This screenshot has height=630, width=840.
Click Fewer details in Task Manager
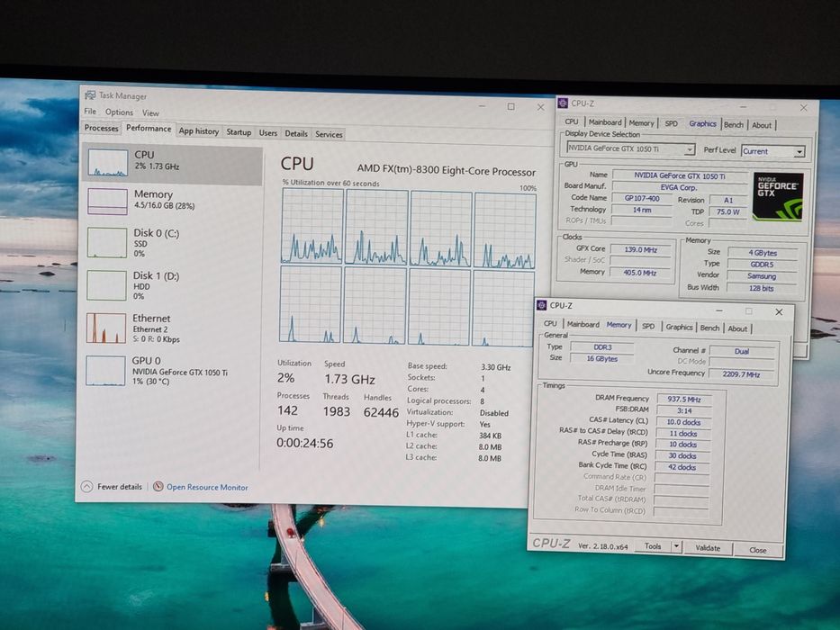click(x=120, y=486)
